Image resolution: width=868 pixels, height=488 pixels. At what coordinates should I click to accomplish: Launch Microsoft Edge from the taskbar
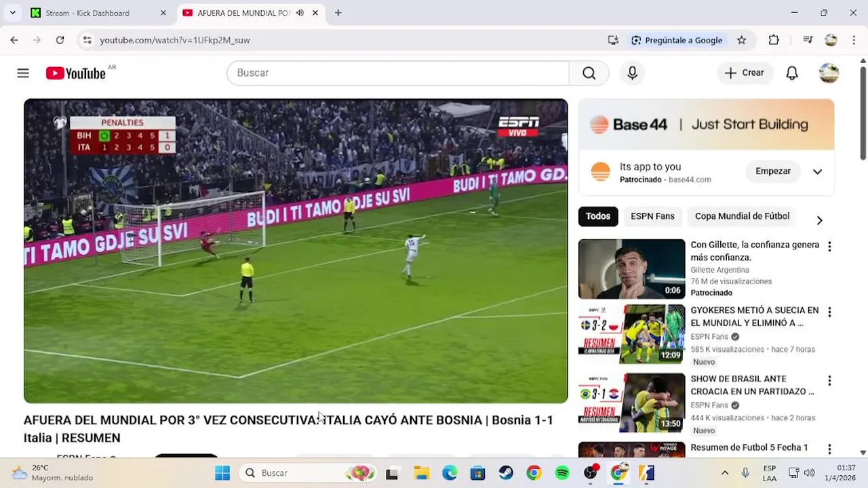(450, 473)
